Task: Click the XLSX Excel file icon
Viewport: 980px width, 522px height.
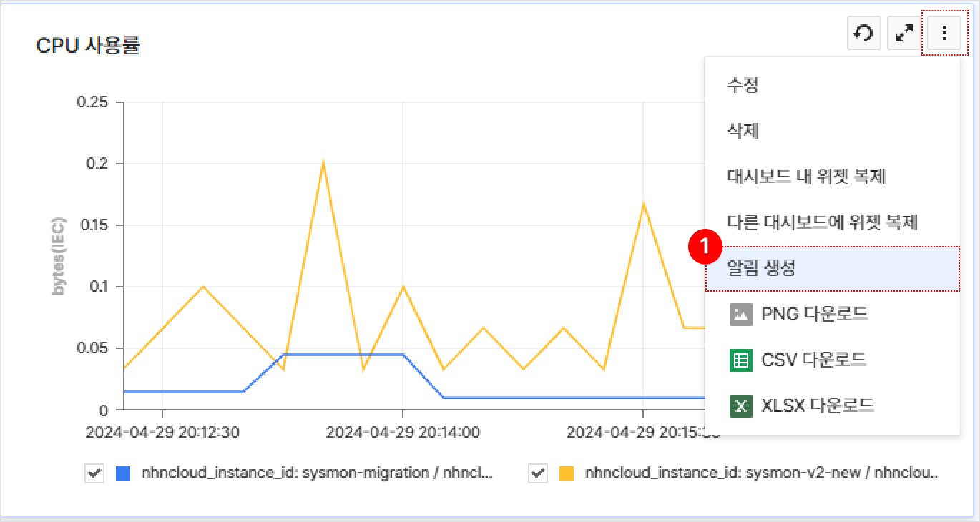Action: coord(741,405)
